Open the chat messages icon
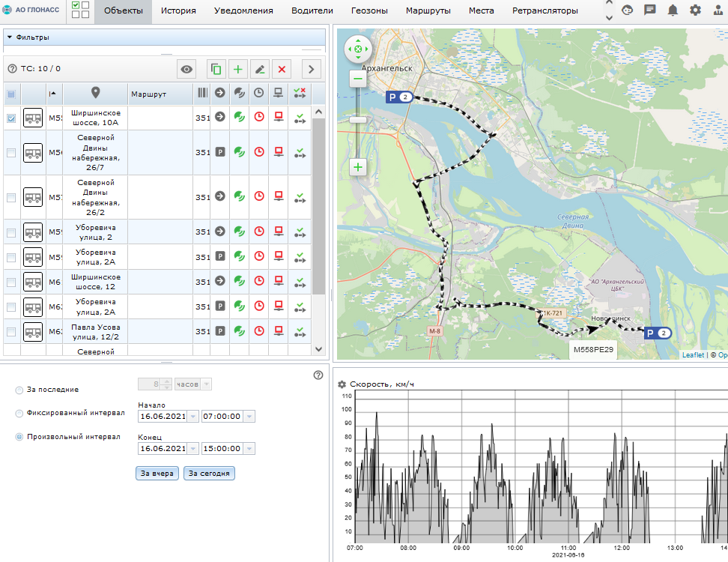This screenshot has width=728, height=562. (x=650, y=10)
